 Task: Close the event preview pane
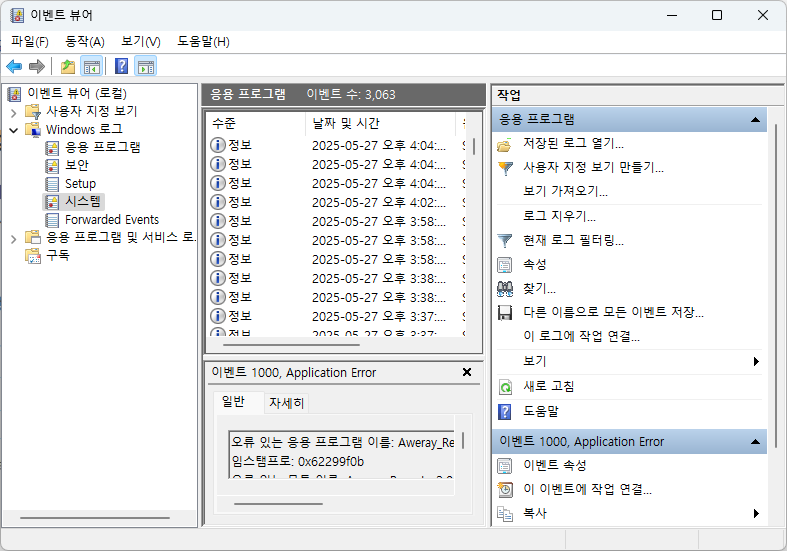(467, 372)
